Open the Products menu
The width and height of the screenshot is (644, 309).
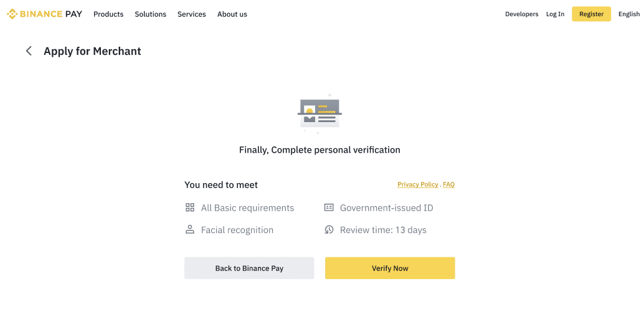(x=108, y=14)
